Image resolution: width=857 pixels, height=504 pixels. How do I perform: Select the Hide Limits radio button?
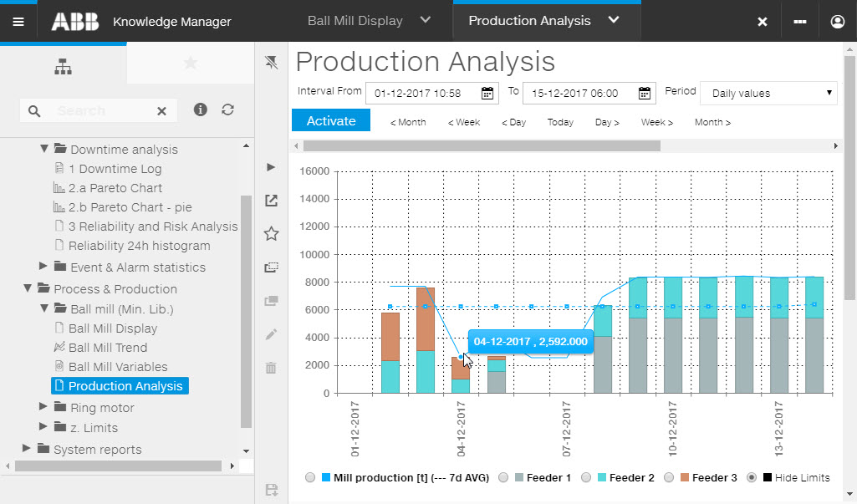click(752, 477)
